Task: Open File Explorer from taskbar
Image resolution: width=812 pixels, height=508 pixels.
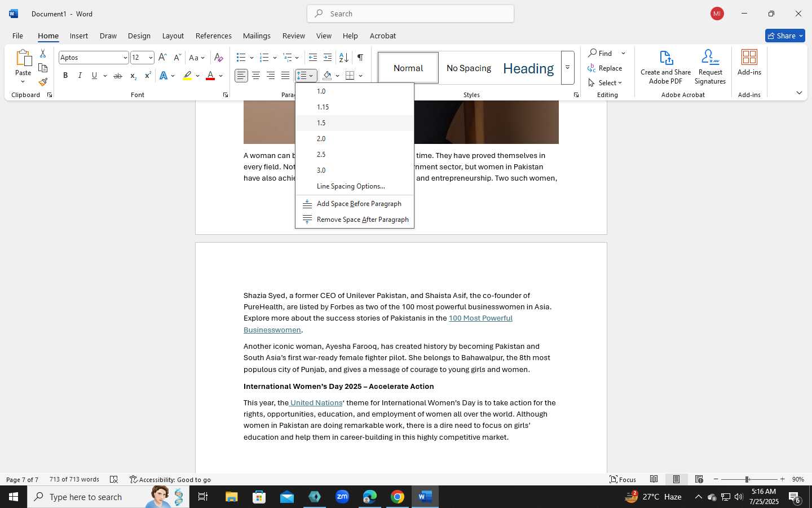Action: (232, 497)
